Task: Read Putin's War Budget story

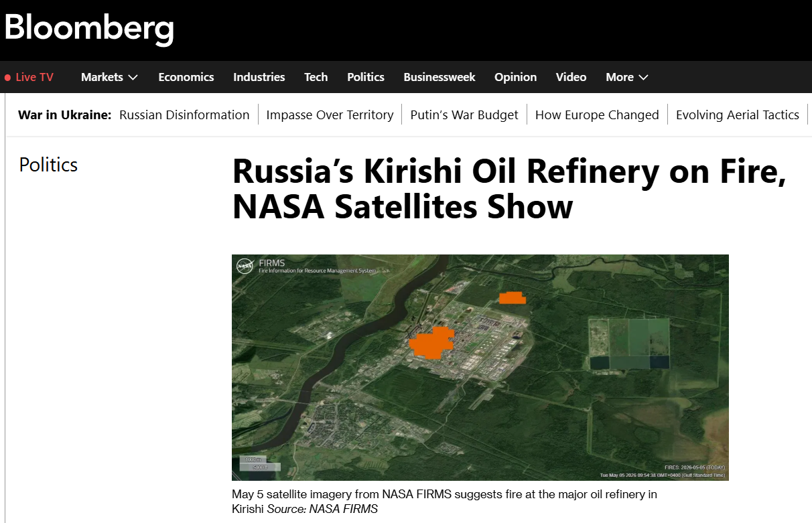Action: (x=464, y=115)
